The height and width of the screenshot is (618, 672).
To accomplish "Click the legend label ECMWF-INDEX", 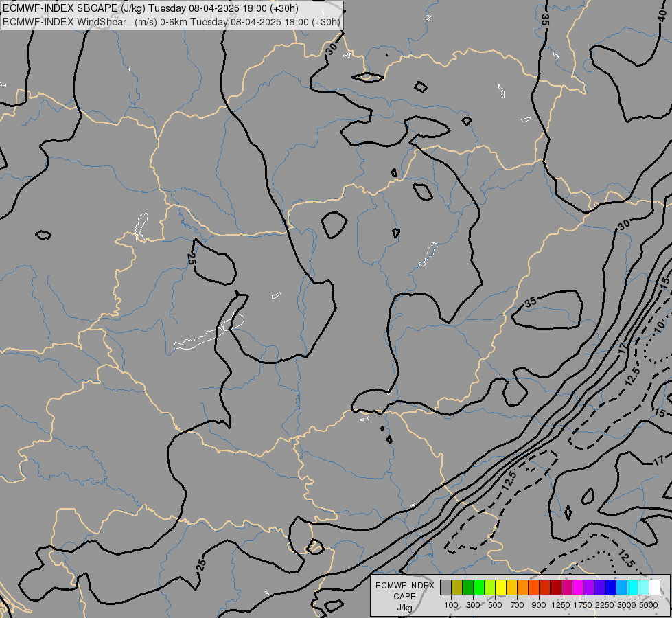I will [404, 586].
